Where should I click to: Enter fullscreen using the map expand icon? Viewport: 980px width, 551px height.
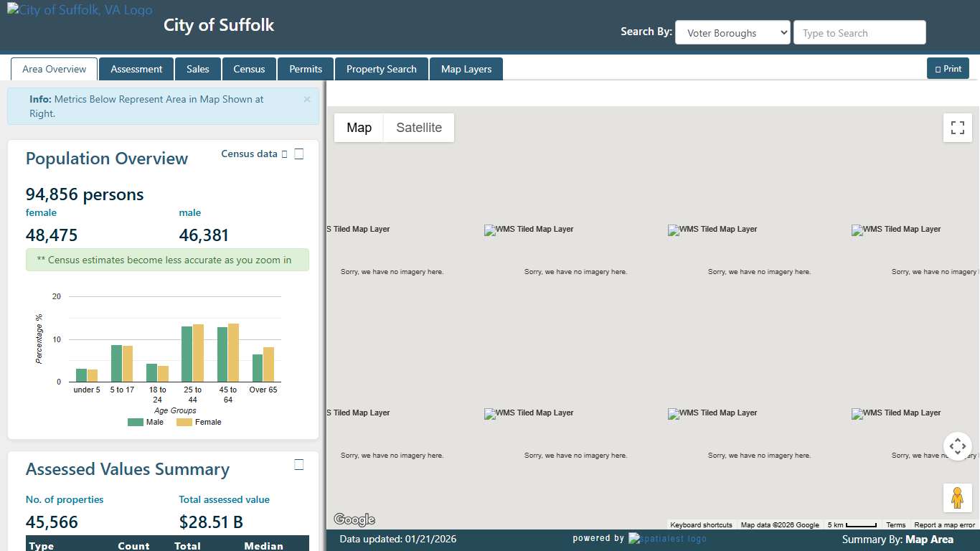coord(957,127)
